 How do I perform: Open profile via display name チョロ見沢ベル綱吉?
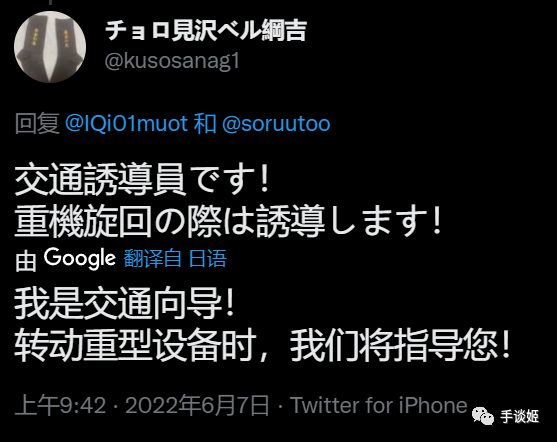pos(206,30)
